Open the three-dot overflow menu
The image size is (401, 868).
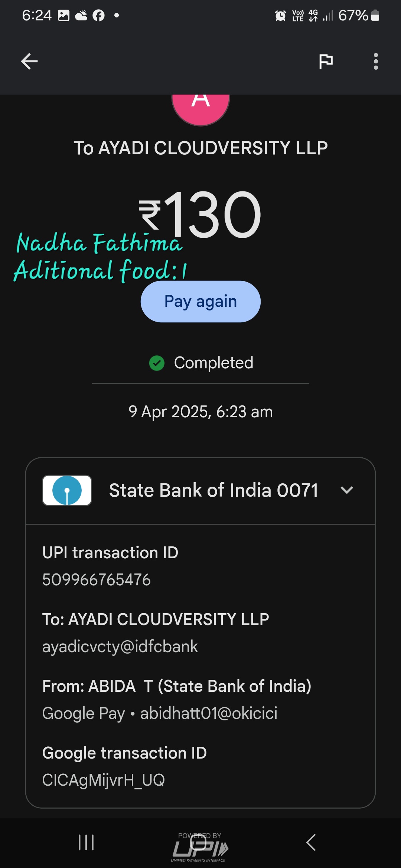coord(376,61)
